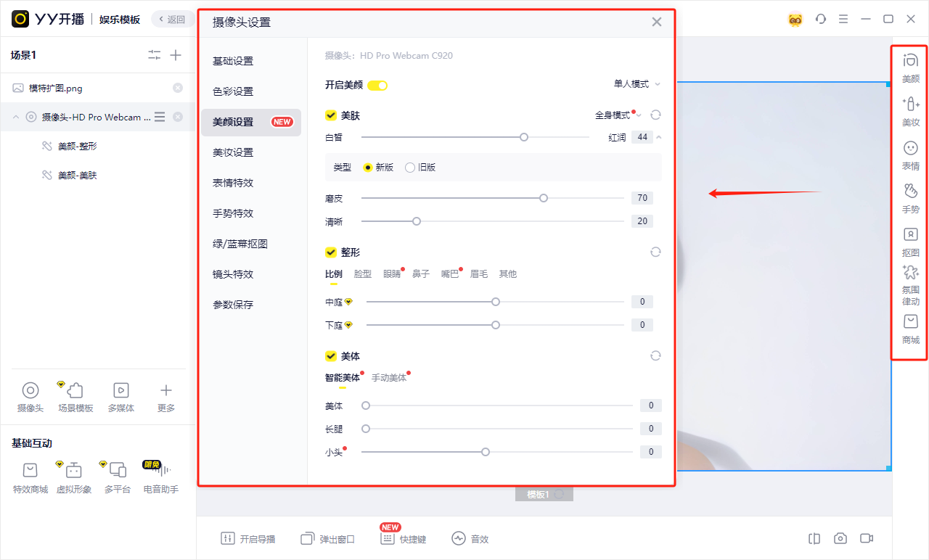The width and height of the screenshot is (929, 560).
Task: Open the 美妆 makeup icon in right sidebar
Action: pos(910,111)
